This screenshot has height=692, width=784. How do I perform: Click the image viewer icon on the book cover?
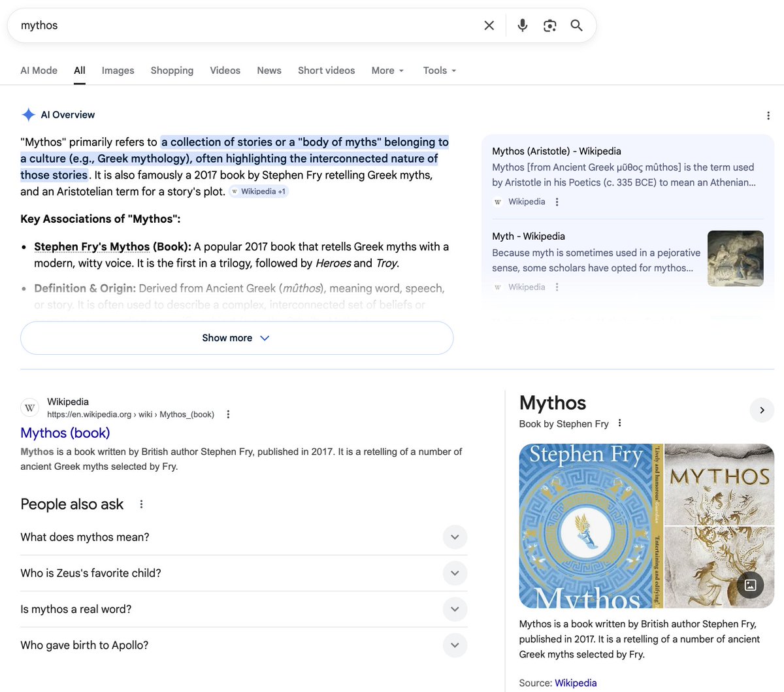pyautogui.click(x=750, y=585)
